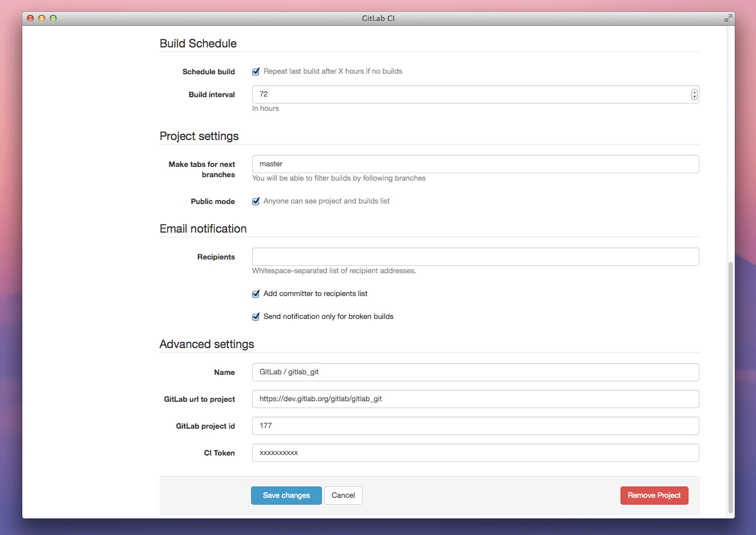Click the GitLab project id field

(x=475, y=426)
